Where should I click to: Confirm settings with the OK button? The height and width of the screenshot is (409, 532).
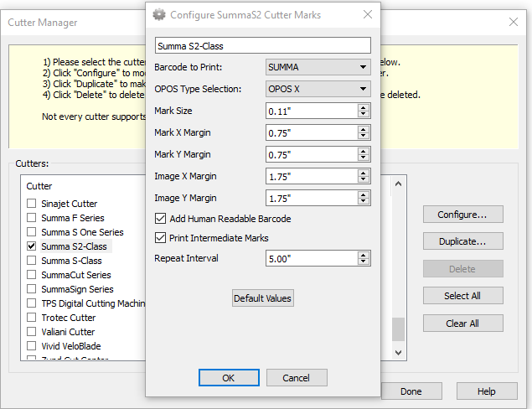229,378
